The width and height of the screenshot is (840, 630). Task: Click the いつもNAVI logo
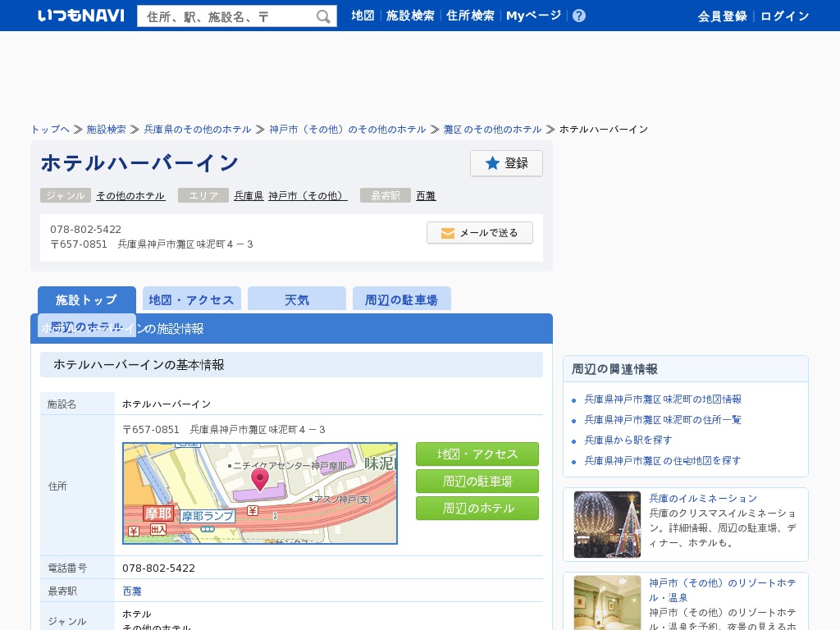pyautogui.click(x=81, y=16)
